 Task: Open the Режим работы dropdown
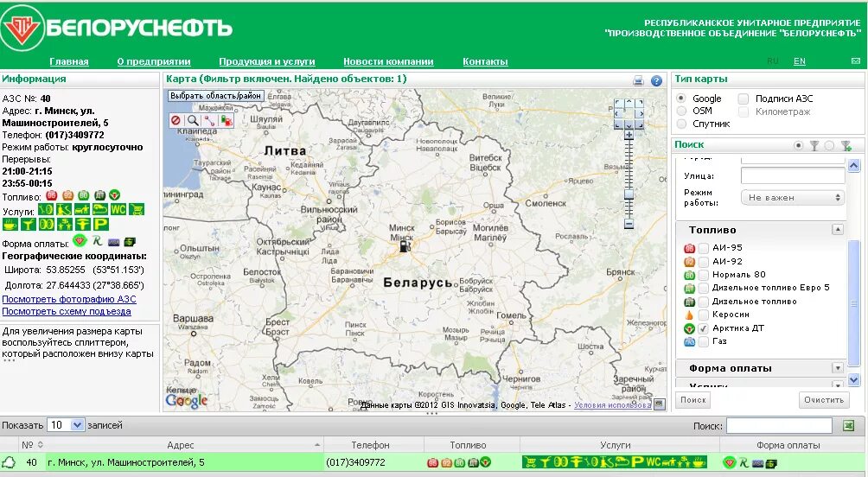pos(793,198)
